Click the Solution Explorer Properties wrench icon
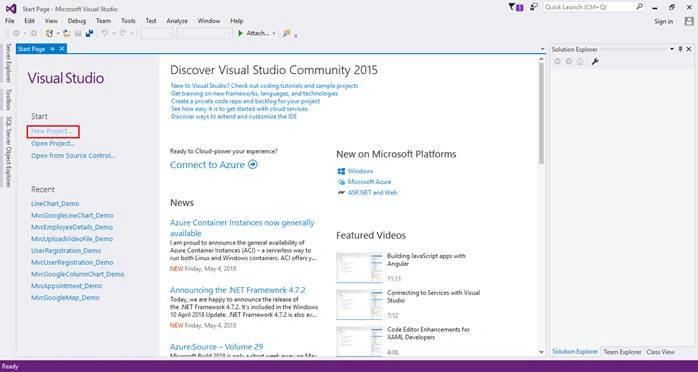 (x=595, y=62)
